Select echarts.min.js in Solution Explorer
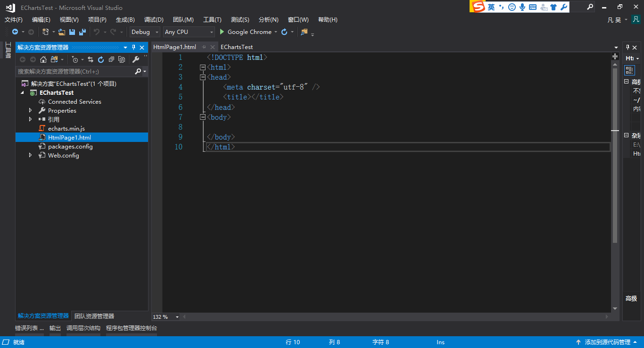Screen dimensions: 644x348 pos(66,128)
